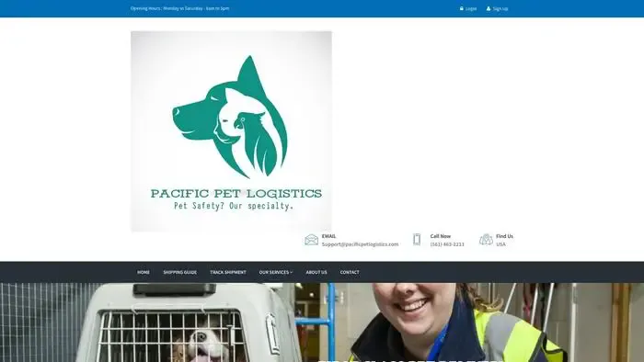The width and height of the screenshot is (644, 362).
Task: Click the lock icon beside Login
Action: [x=461, y=8]
